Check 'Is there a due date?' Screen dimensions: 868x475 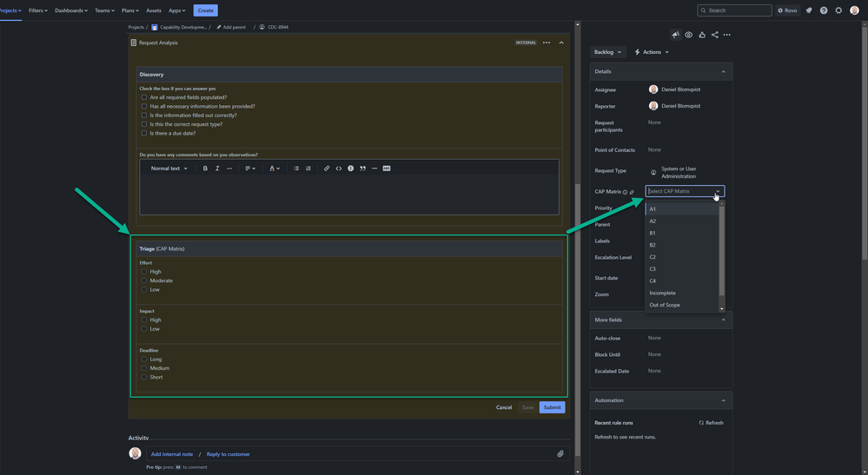pyautogui.click(x=144, y=133)
